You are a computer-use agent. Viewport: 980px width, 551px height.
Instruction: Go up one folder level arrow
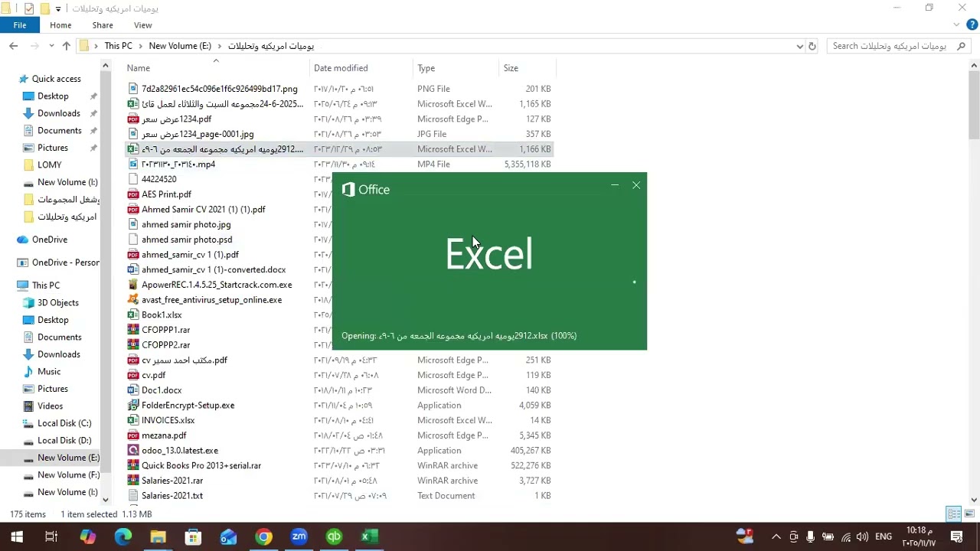(67, 46)
